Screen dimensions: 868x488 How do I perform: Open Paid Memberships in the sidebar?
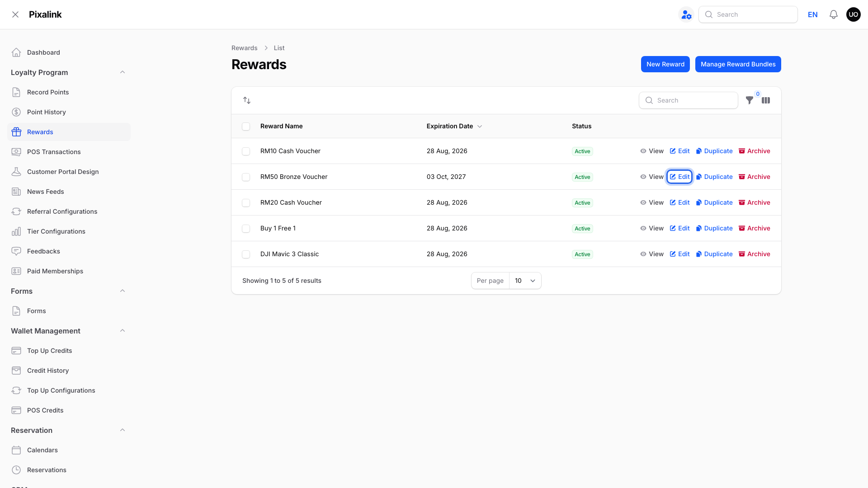[x=69, y=271]
